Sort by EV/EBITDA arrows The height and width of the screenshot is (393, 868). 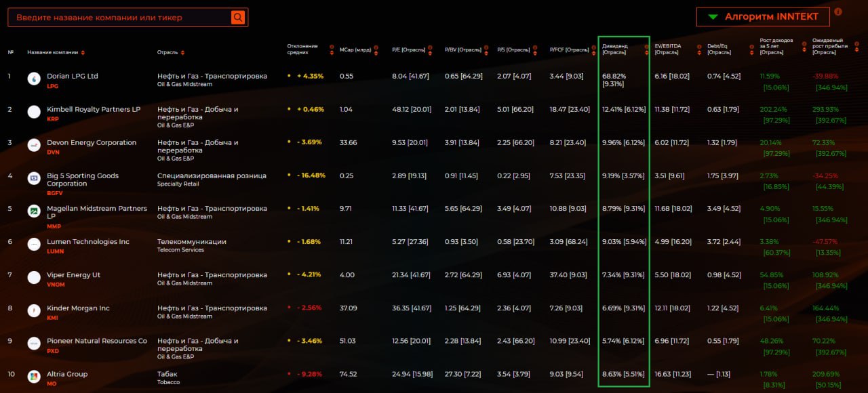click(699, 54)
